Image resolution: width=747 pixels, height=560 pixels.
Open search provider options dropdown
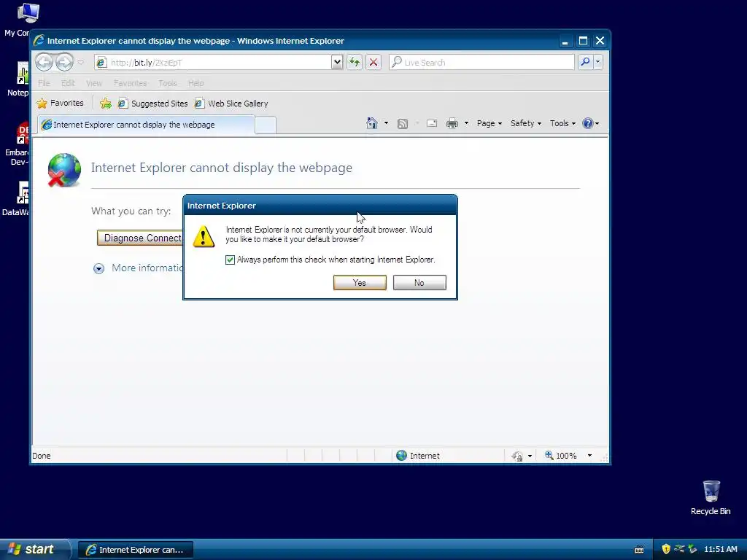point(598,62)
